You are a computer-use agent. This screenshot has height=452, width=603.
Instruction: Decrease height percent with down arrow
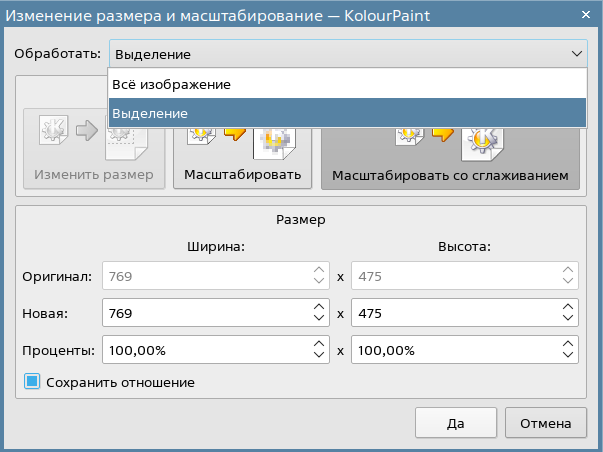(x=568, y=357)
